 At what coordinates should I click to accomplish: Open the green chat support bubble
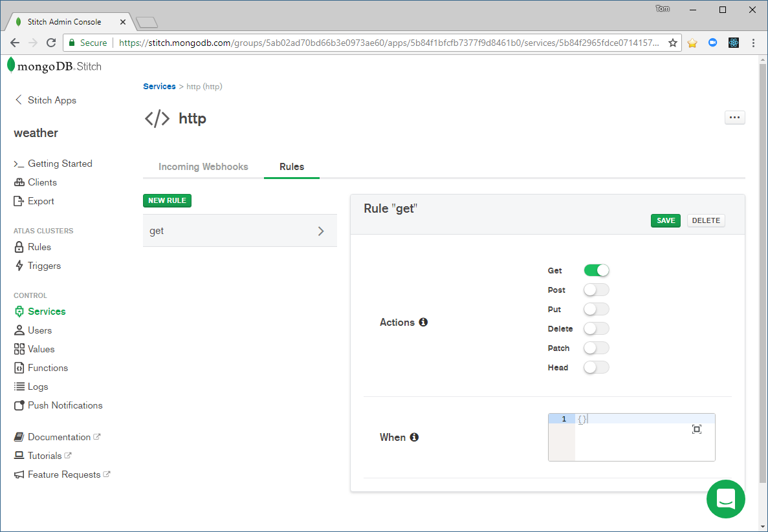pyautogui.click(x=726, y=499)
